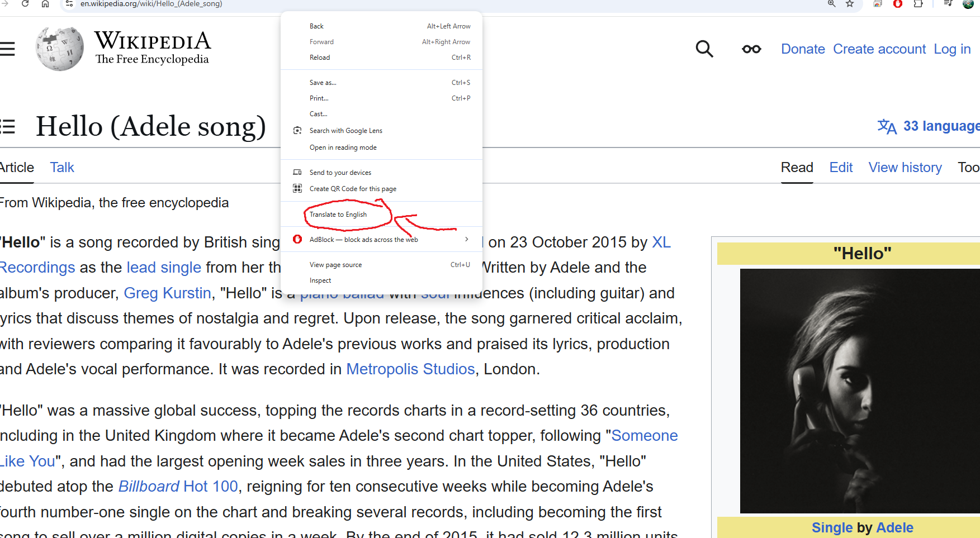
Task: Click the browser home icon
Action: coord(45,4)
